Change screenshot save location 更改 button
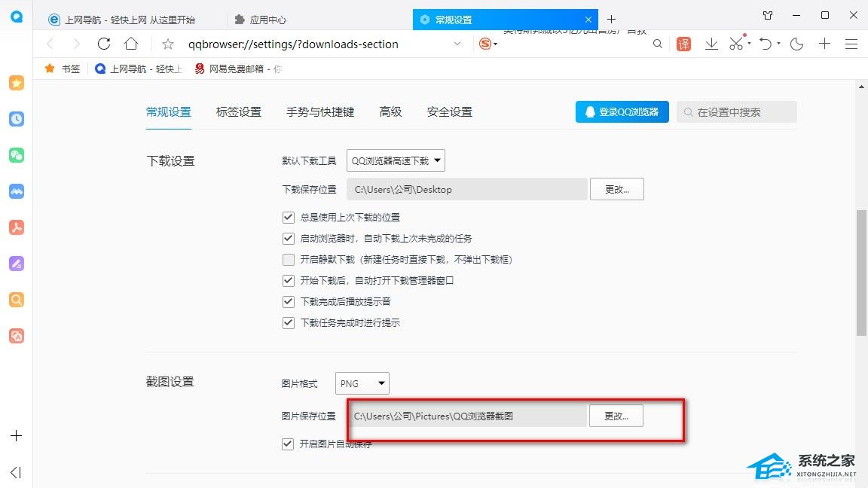The image size is (868, 488). pyautogui.click(x=616, y=416)
